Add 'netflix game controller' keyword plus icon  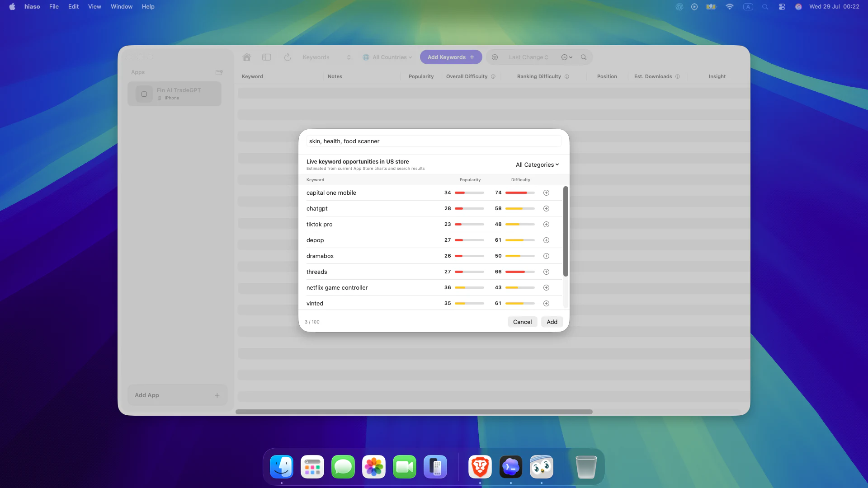coord(546,288)
